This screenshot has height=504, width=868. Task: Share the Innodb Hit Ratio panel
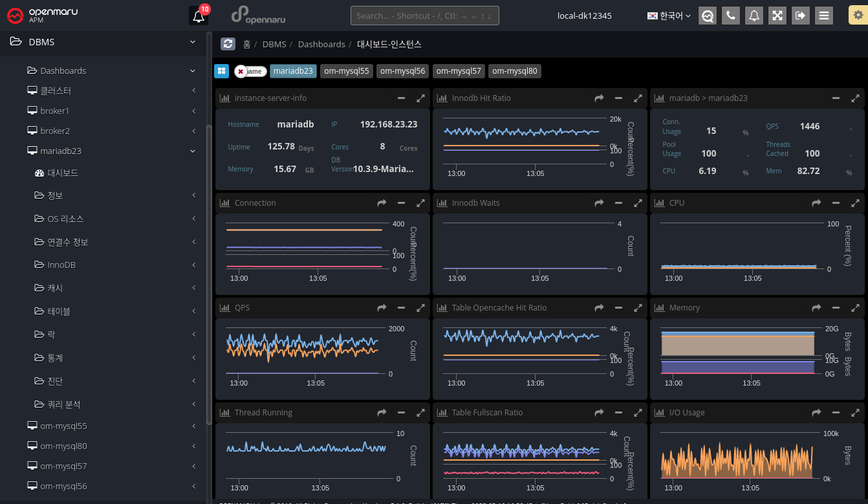tap(599, 98)
